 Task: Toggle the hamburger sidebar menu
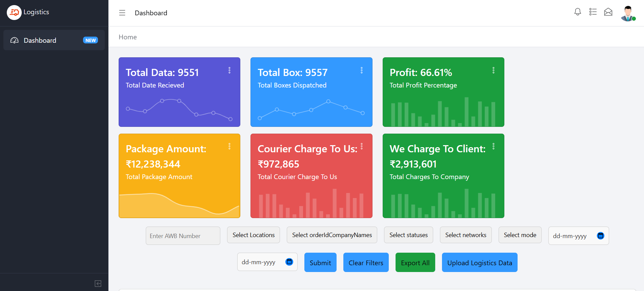pos(122,13)
